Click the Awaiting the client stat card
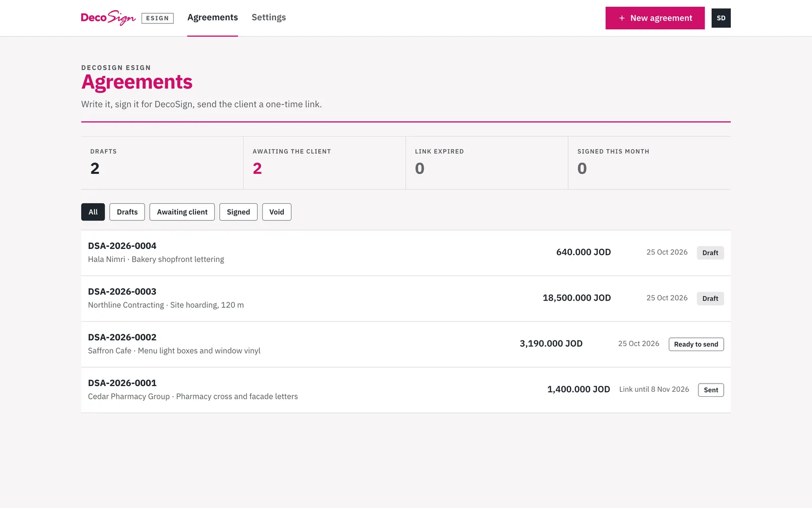 coord(324,163)
